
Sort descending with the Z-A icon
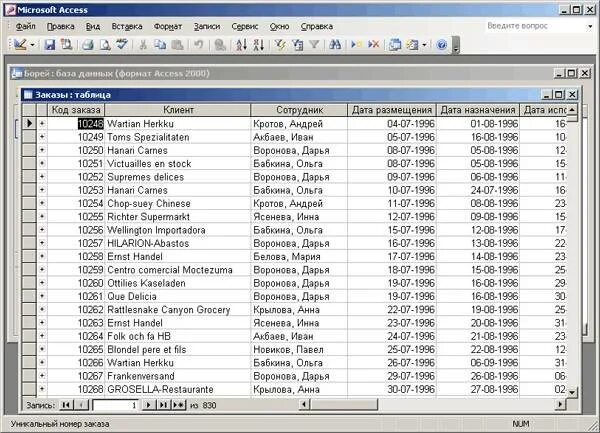coord(259,45)
